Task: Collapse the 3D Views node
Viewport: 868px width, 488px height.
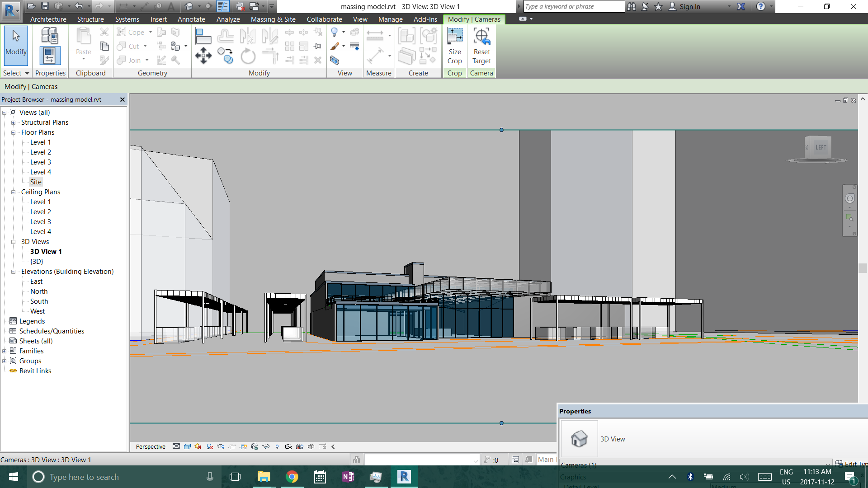Action: pyautogui.click(x=14, y=242)
